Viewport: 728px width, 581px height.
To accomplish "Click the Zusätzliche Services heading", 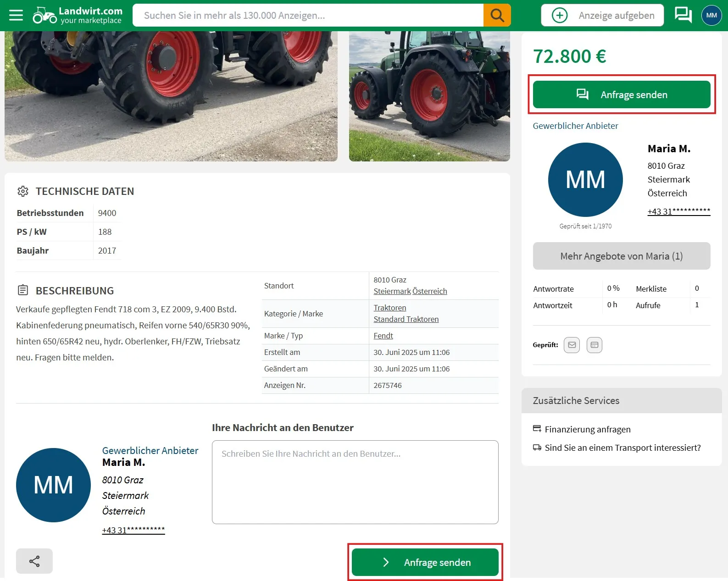I will (x=576, y=400).
